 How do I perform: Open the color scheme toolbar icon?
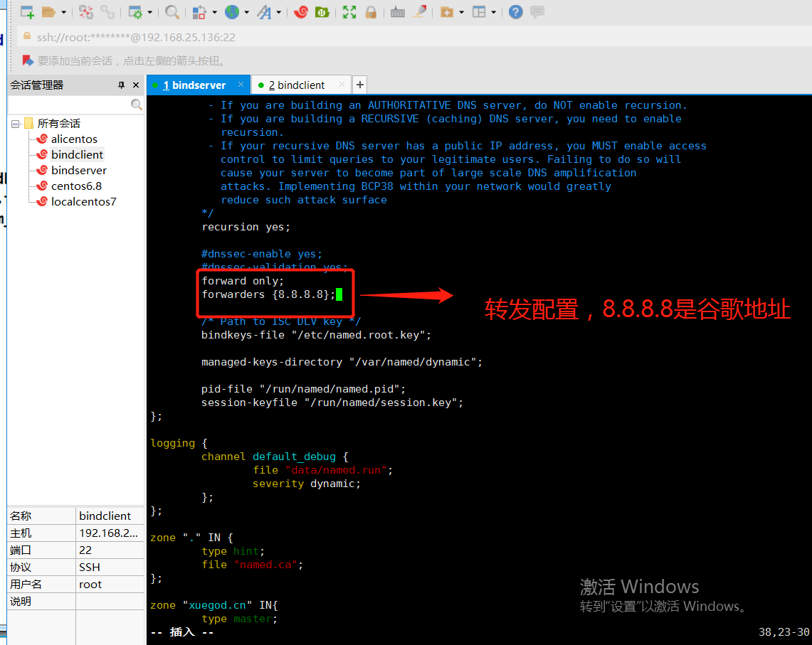point(199,12)
